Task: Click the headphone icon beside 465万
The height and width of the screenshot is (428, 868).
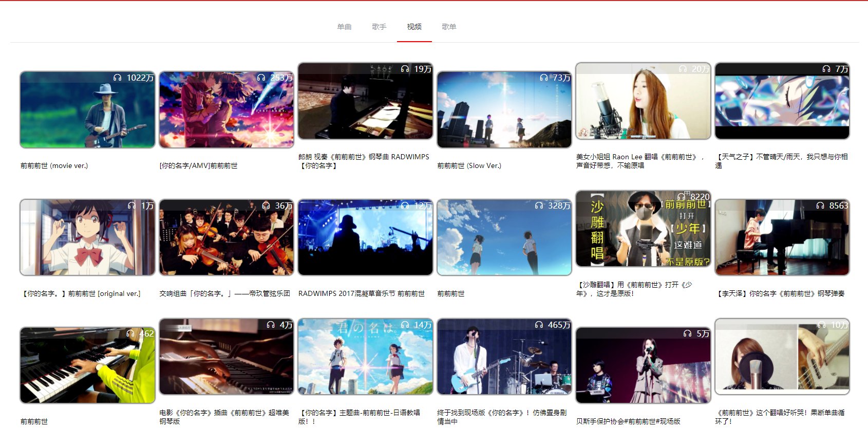Action: pos(539,325)
